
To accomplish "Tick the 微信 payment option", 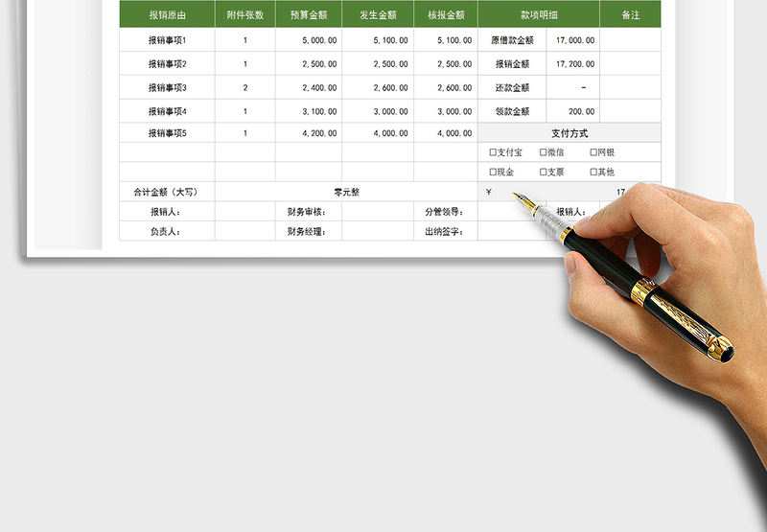I will 544,152.
